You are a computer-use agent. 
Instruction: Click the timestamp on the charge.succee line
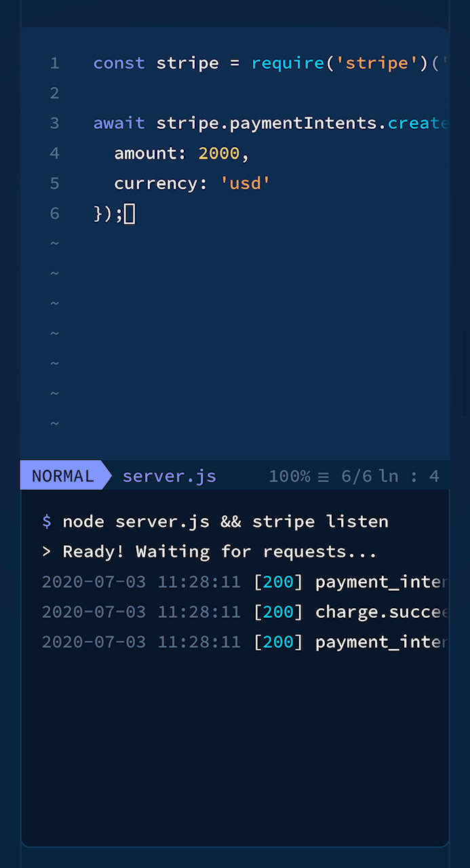[x=141, y=612]
